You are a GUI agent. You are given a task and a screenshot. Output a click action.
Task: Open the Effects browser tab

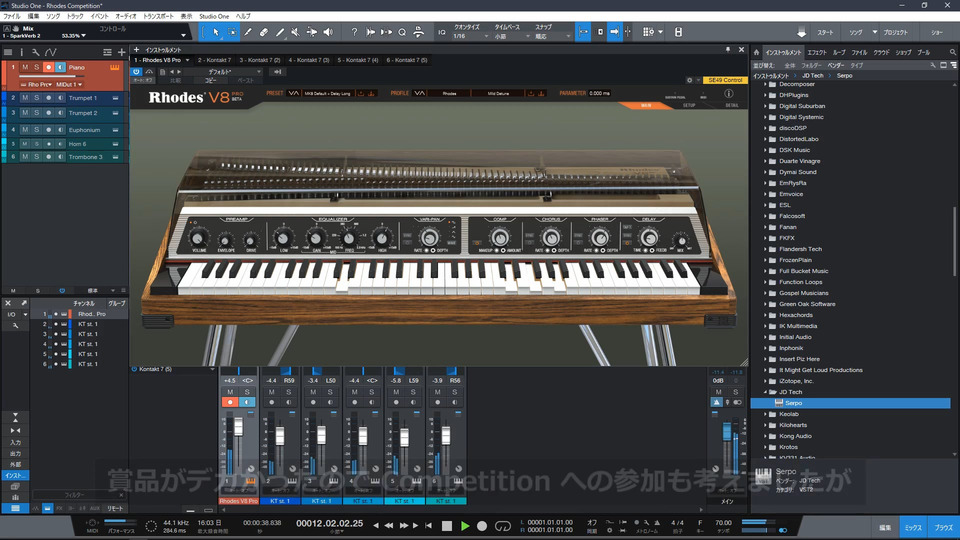816,53
